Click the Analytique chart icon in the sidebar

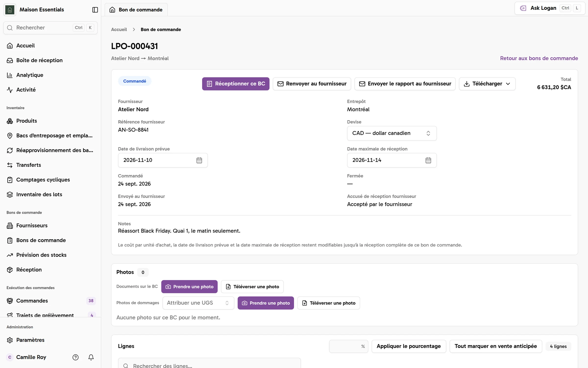coord(10,75)
